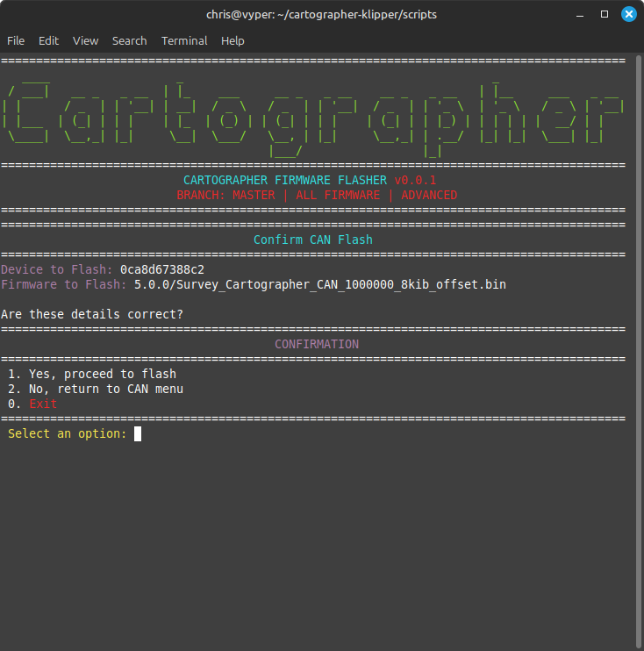Click the 'No, return to CAN menu' line
Viewport: 644px width, 651px height.
(96, 389)
